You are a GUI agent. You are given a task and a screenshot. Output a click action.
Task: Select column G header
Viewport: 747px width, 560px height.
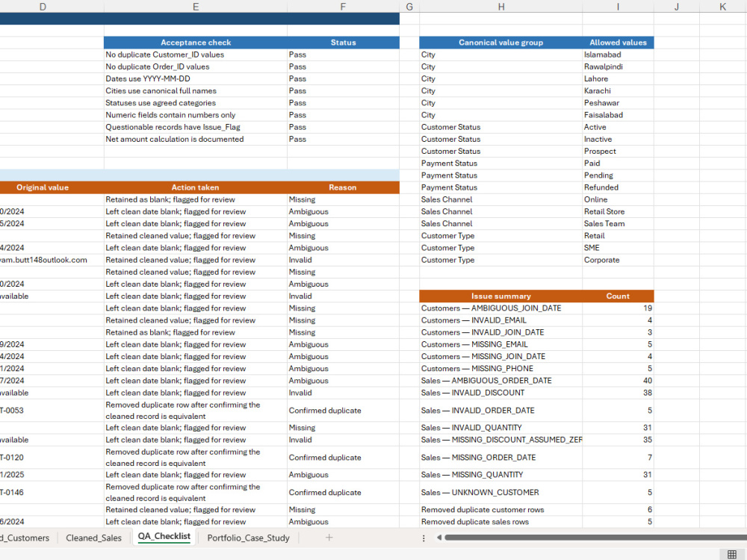pos(409,7)
